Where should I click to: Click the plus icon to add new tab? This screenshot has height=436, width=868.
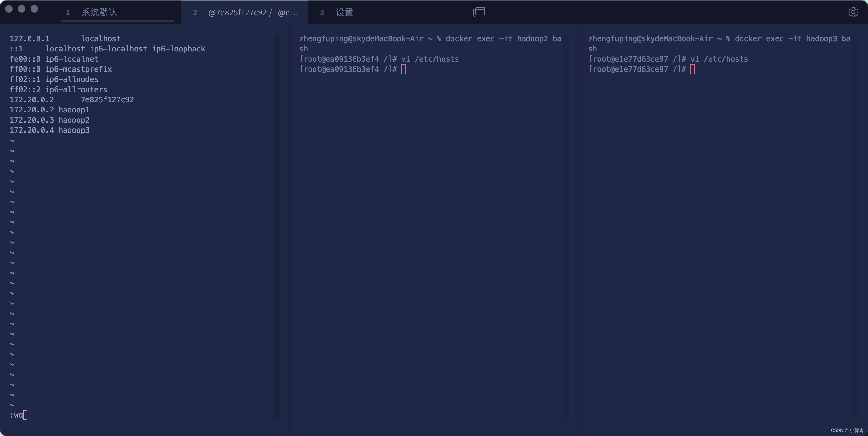pyautogui.click(x=450, y=12)
